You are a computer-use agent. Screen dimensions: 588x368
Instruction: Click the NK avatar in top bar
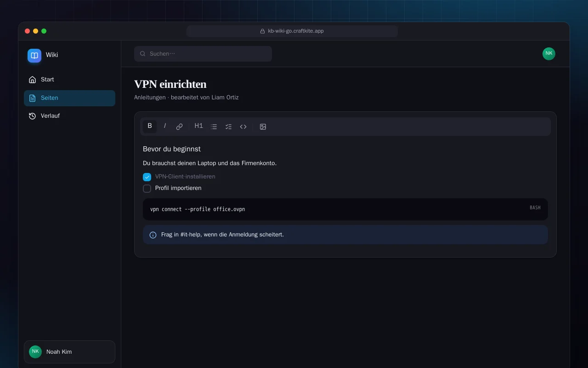pos(549,54)
